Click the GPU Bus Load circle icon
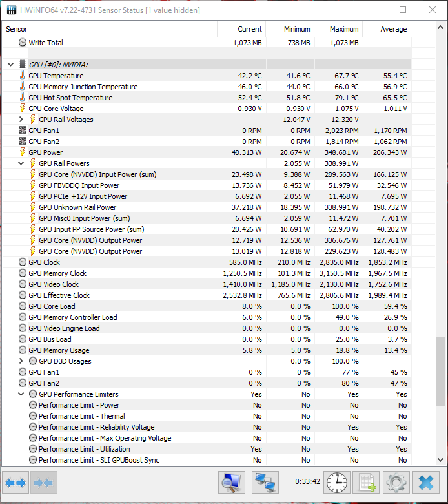Image resolution: width=448 pixels, height=504 pixels. click(23, 339)
